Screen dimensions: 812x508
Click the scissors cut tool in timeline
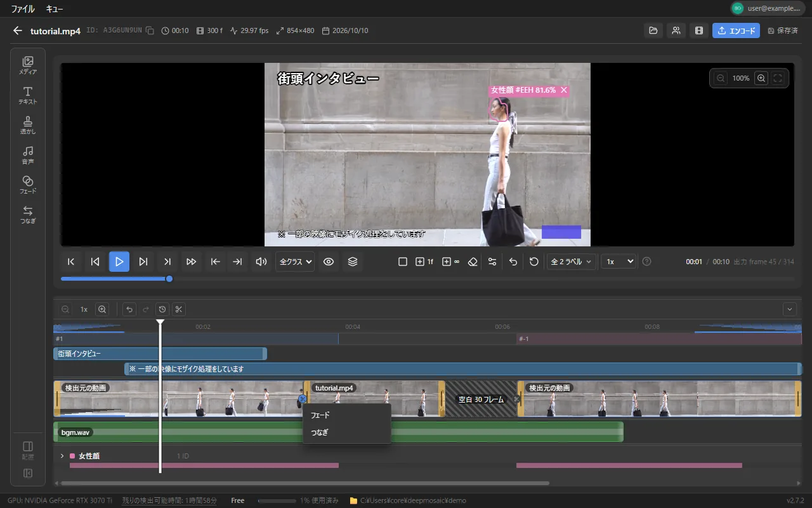pyautogui.click(x=179, y=309)
